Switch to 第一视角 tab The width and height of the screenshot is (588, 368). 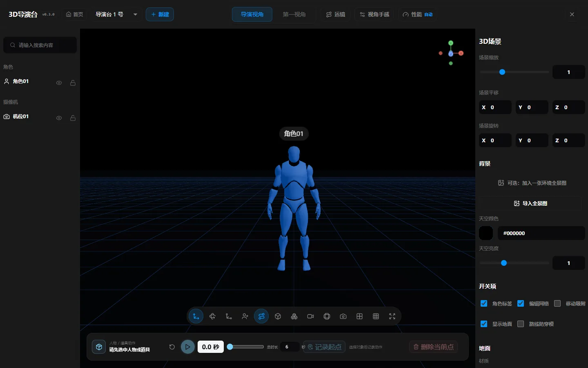point(294,14)
